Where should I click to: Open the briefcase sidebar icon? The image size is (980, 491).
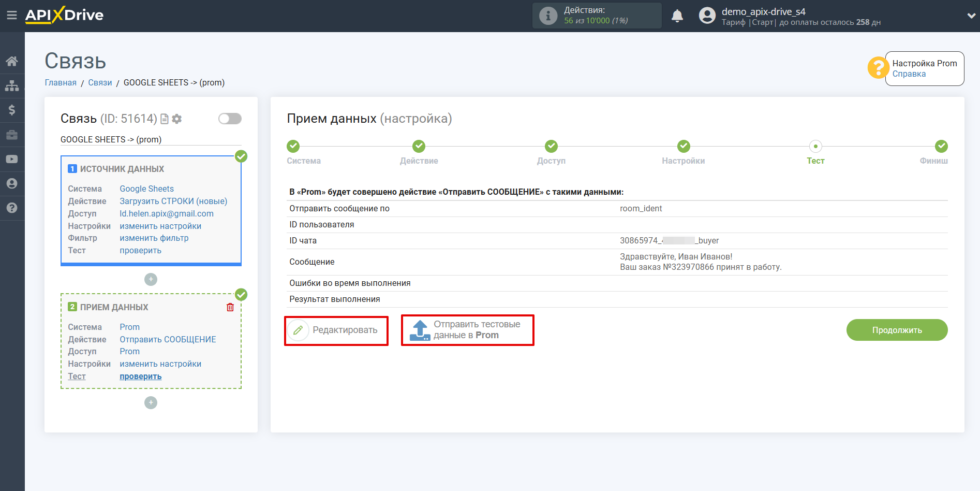12,135
